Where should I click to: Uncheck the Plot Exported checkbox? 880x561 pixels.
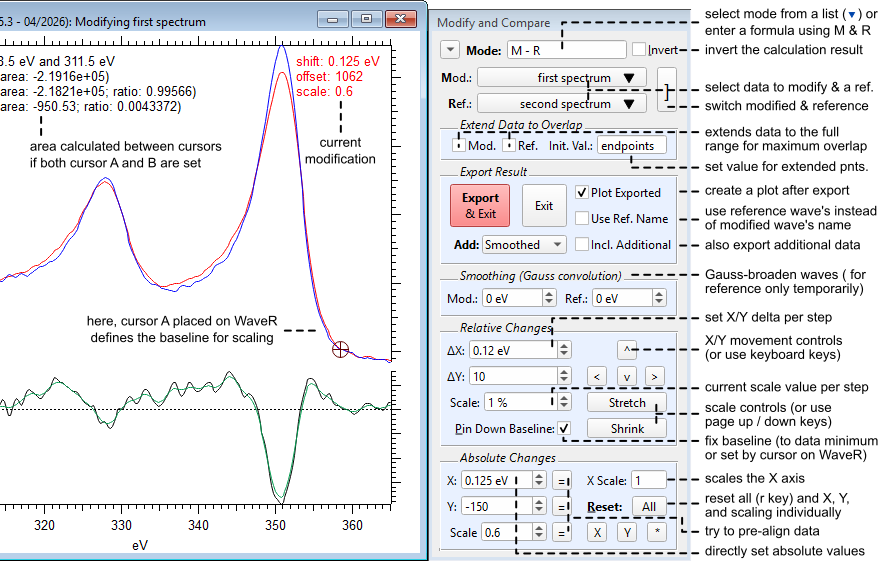[x=583, y=193]
